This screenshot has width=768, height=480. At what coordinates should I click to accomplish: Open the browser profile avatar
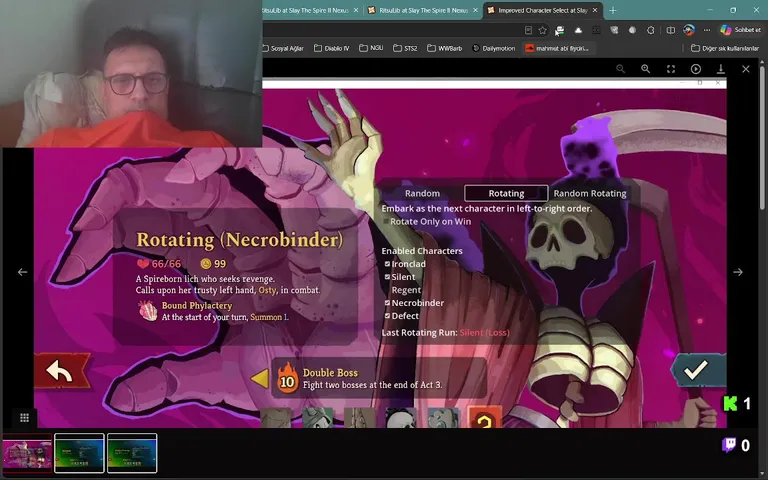[x=689, y=30]
